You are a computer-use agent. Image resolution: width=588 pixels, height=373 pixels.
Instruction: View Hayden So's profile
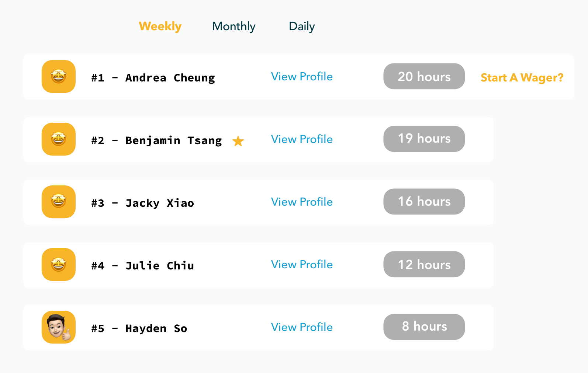301,327
